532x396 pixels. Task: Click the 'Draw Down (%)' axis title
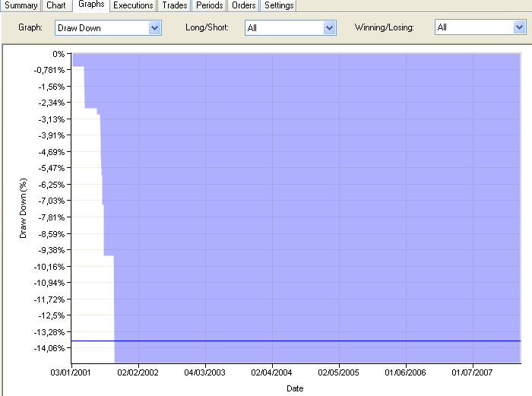click(x=23, y=208)
